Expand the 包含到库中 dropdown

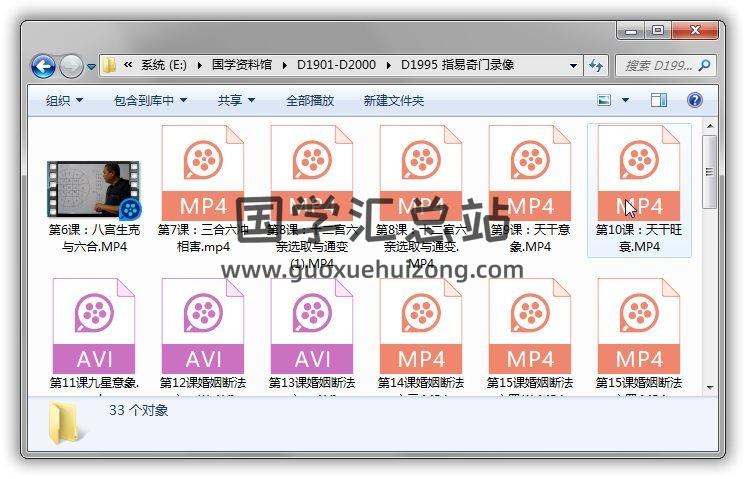tap(150, 101)
